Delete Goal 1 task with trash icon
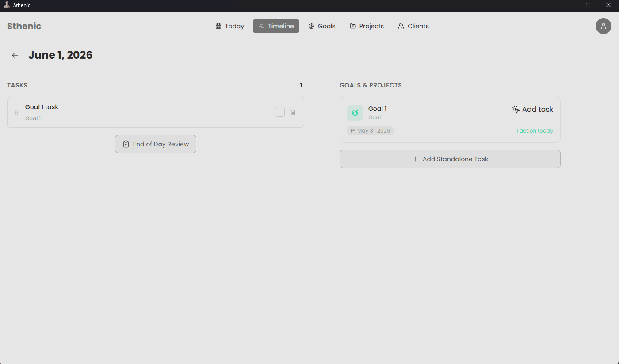This screenshot has height=364, width=619. 293,113
